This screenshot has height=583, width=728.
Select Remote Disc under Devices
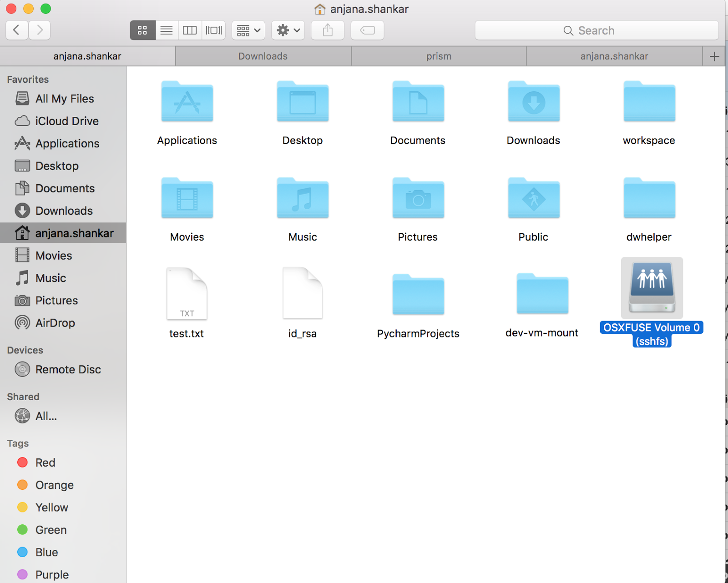(68, 369)
